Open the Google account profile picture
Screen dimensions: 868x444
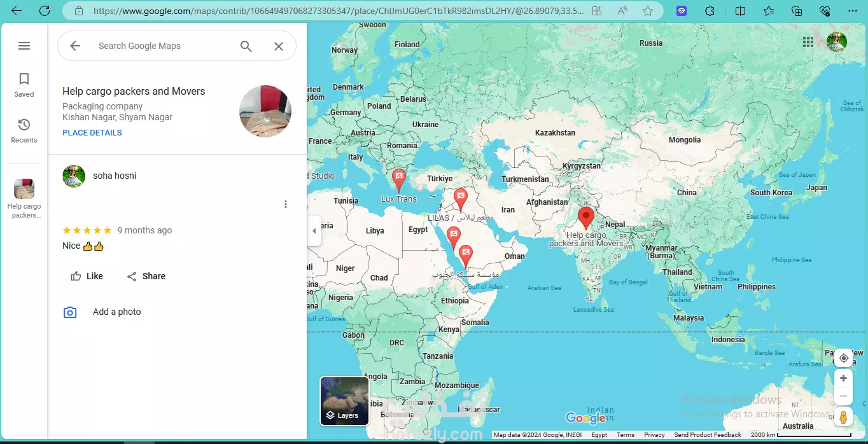pos(837,42)
